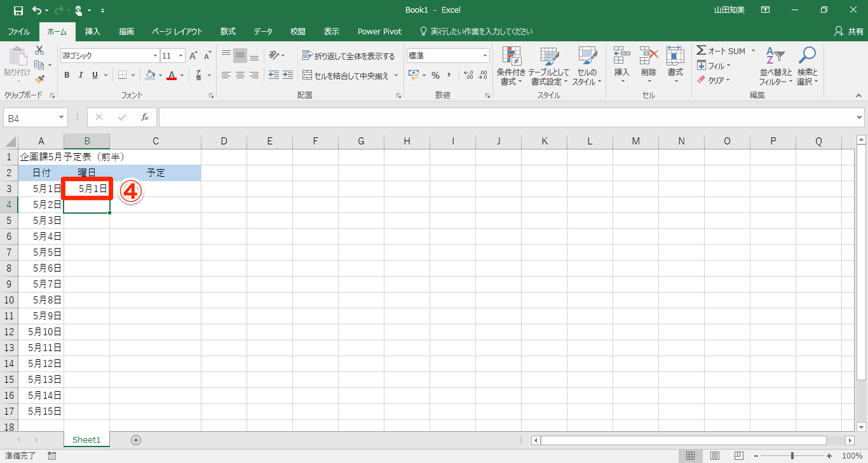Open 検索と選択 find and select

pyautogui.click(x=808, y=66)
